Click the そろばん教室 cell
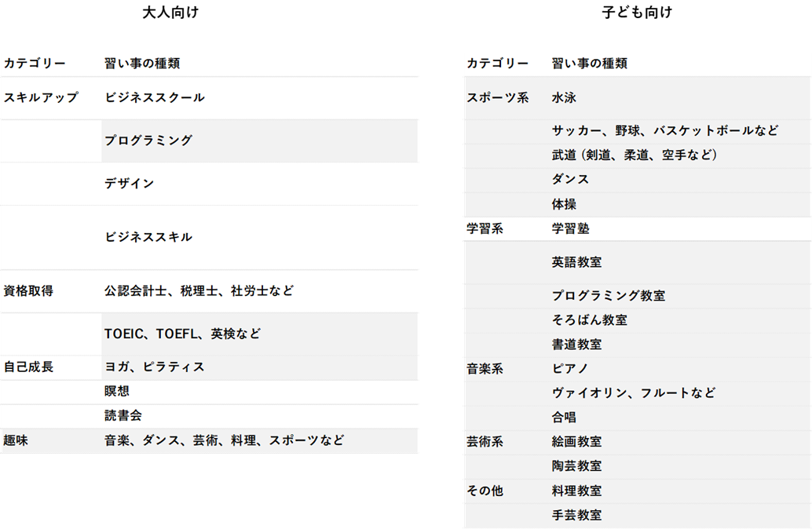The width and height of the screenshot is (812, 529). 589,320
